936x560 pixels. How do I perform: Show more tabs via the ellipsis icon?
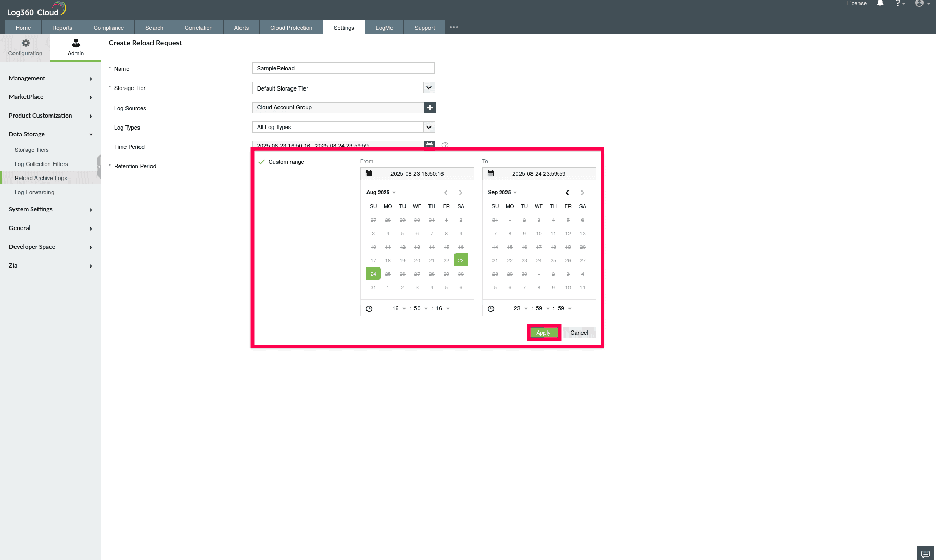(454, 27)
